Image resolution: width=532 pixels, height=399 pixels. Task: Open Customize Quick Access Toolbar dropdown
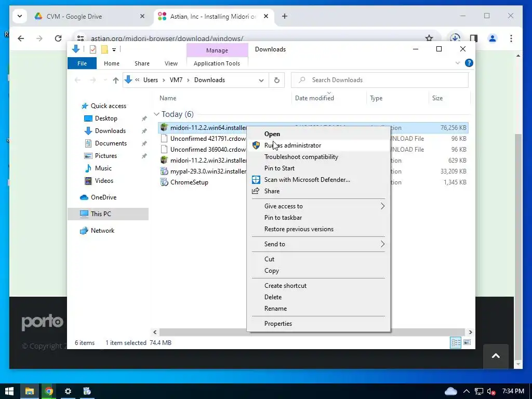click(114, 50)
